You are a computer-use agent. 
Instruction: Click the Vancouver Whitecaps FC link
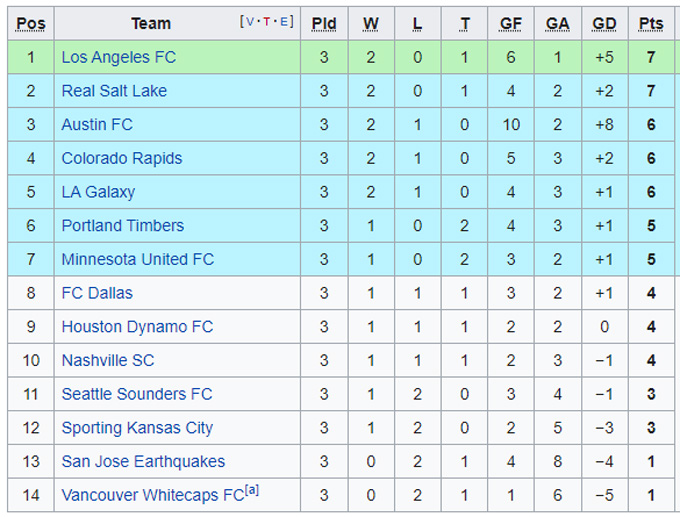pyautogui.click(x=152, y=495)
